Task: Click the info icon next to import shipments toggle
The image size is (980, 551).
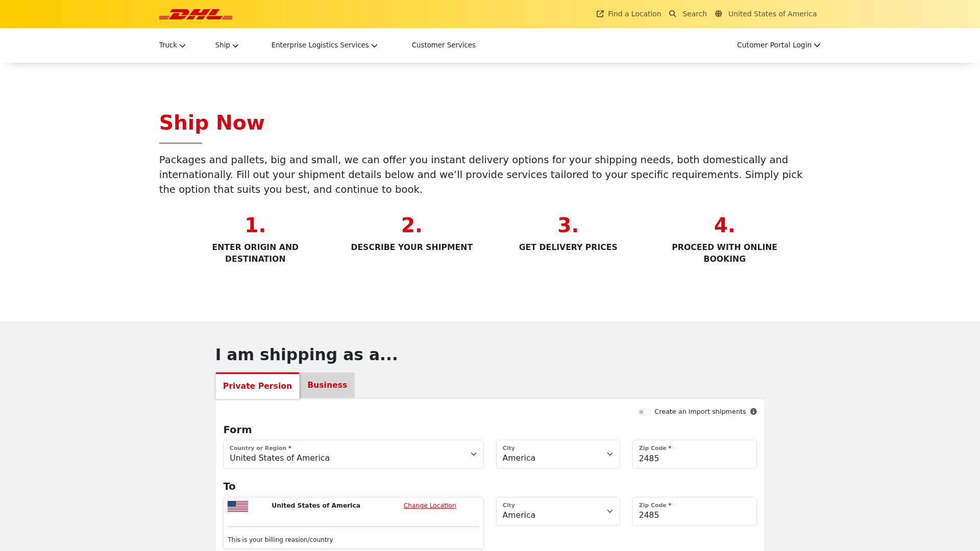Action: (753, 411)
